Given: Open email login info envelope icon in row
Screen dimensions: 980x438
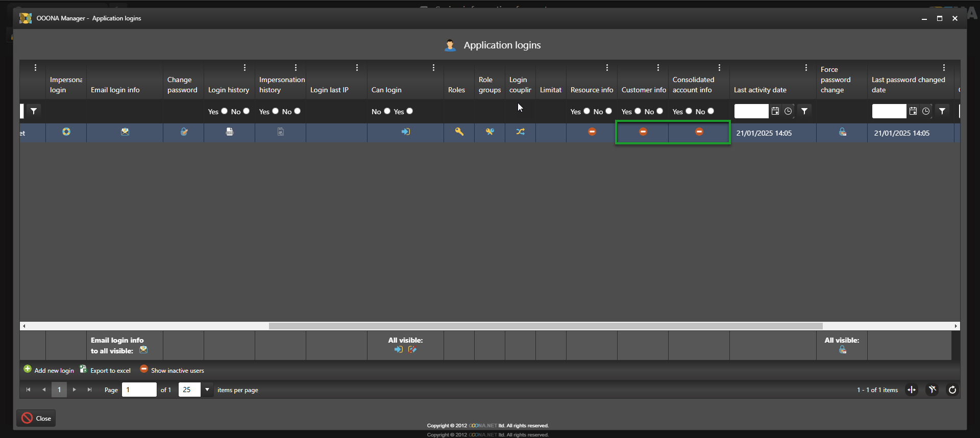Looking at the screenshot, I should (125, 132).
